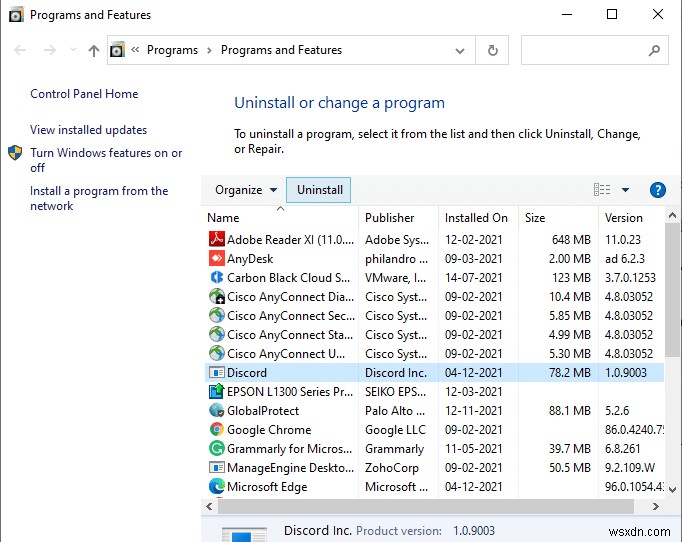Screen dimensions: 682x542
Task: Click the Google Chrome icon
Action: tap(217, 430)
